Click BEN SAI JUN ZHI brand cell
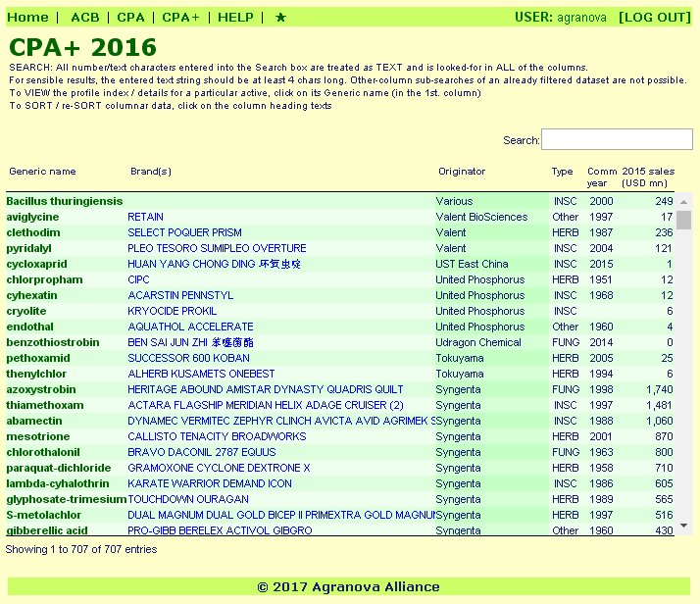The height and width of the screenshot is (604, 700). coord(190,342)
